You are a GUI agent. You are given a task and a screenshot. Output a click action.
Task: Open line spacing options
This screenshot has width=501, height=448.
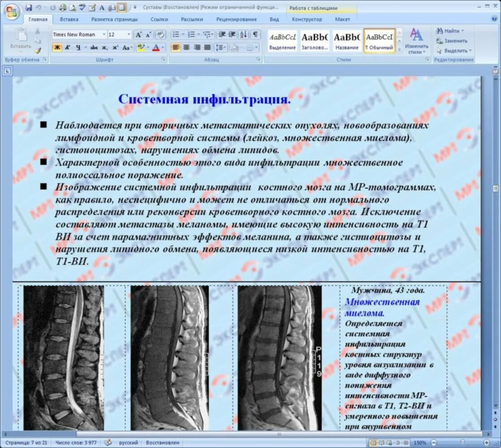click(x=220, y=47)
